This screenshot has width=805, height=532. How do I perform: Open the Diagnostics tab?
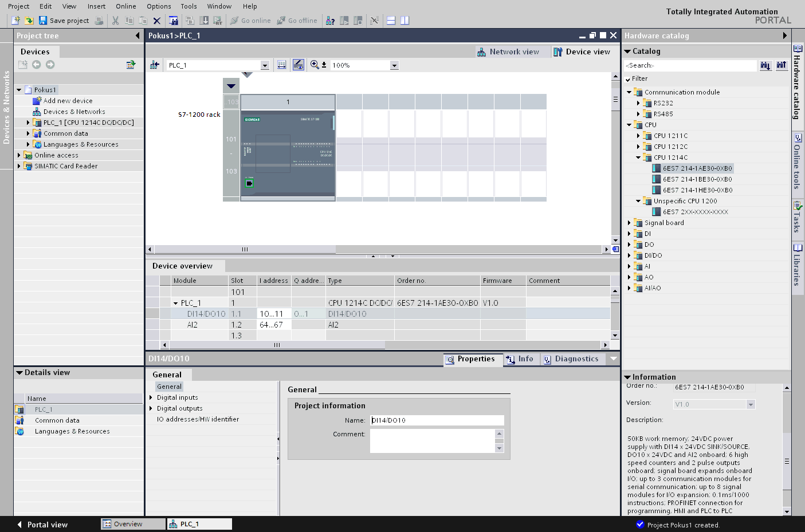tap(572, 359)
